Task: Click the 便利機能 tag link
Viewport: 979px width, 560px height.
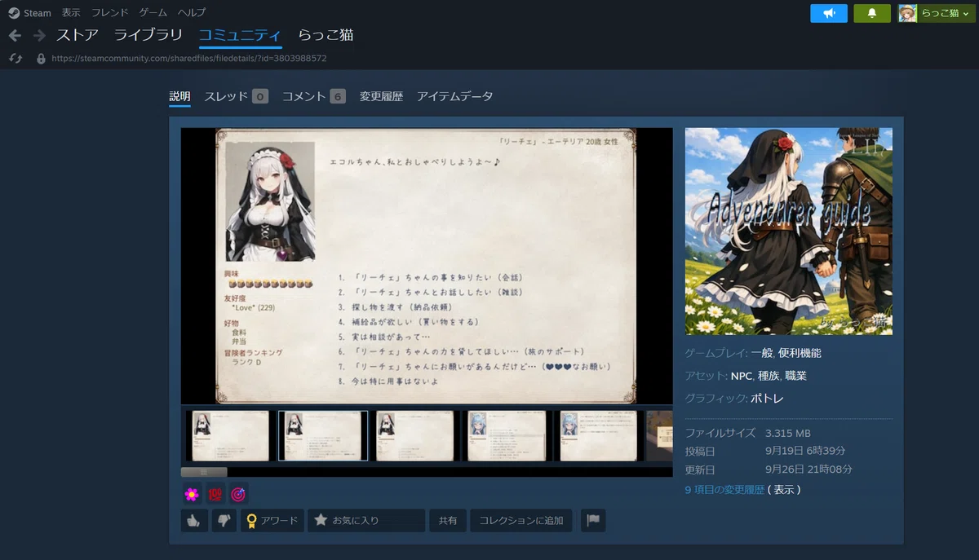Action: click(800, 353)
